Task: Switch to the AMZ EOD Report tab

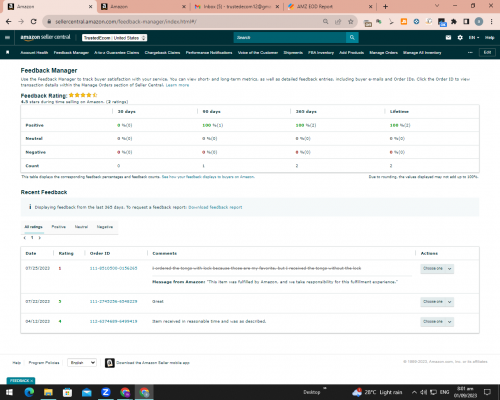Action: point(330,6)
